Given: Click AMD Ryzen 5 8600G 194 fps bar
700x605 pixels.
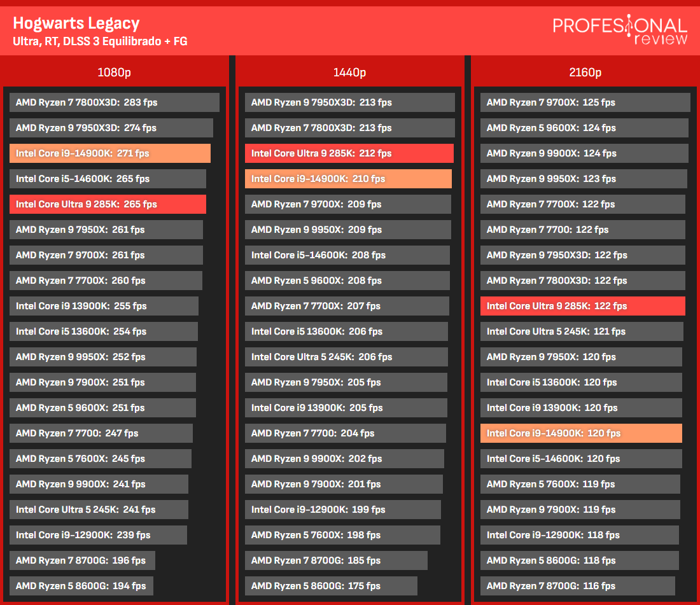Looking at the screenshot, I should click(x=81, y=585).
